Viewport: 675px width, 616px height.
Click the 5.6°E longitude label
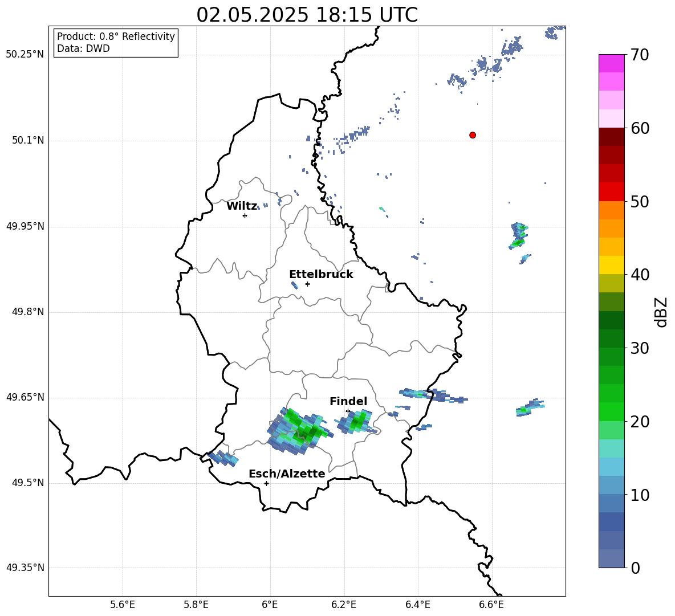[x=123, y=605]
